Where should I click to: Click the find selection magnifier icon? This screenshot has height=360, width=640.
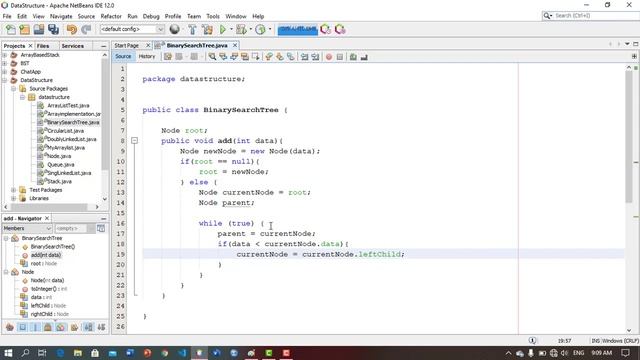[212, 57]
